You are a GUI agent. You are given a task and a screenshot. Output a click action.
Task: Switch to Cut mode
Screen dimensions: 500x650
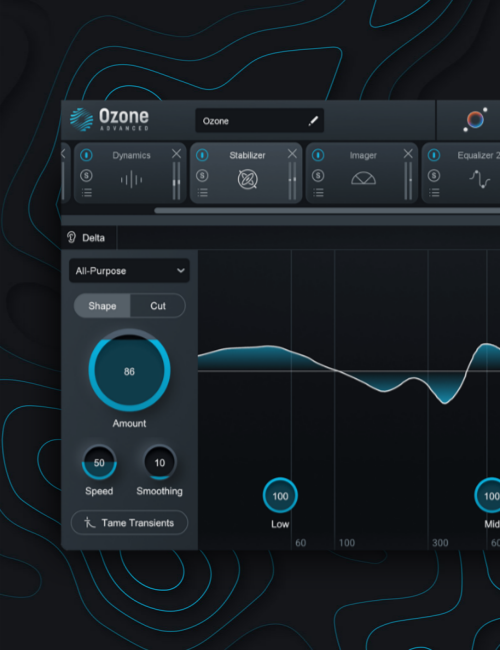pos(158,306)
